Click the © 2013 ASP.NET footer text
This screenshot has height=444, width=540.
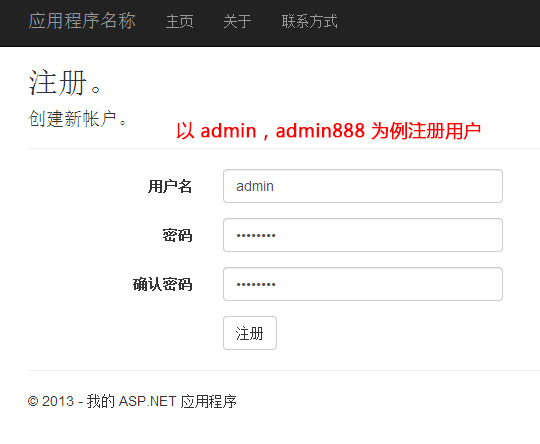pyautogui.click(x=132, y=401)
